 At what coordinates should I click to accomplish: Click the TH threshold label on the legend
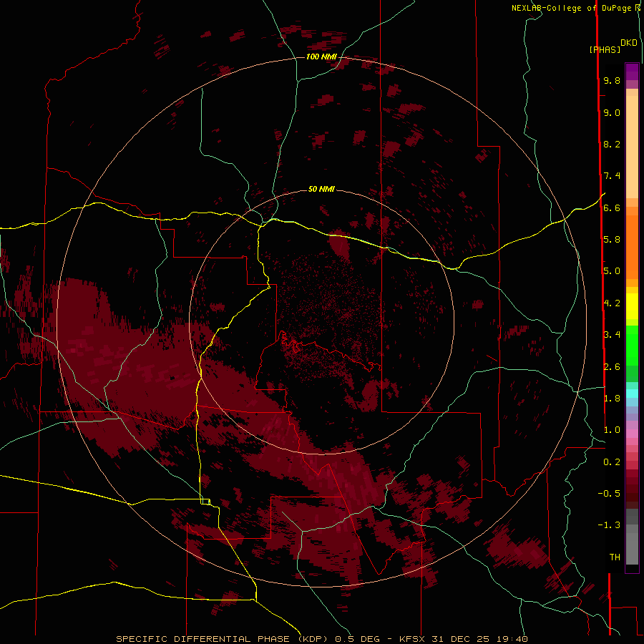615,557
